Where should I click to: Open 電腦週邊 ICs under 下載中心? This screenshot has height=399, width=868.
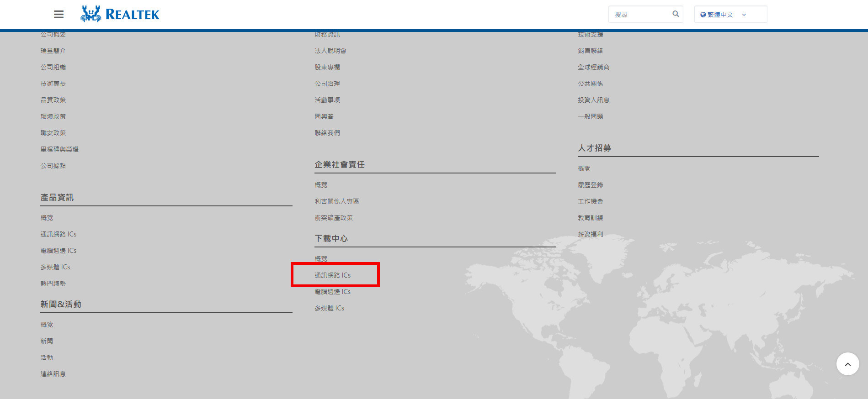pyautogui.click(x=332, y=292)
